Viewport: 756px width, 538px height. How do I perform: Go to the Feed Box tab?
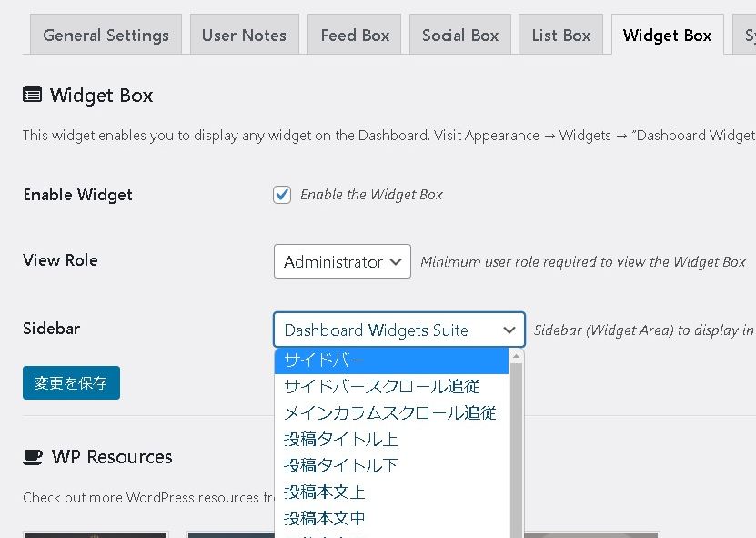click(x=355, y=36)
